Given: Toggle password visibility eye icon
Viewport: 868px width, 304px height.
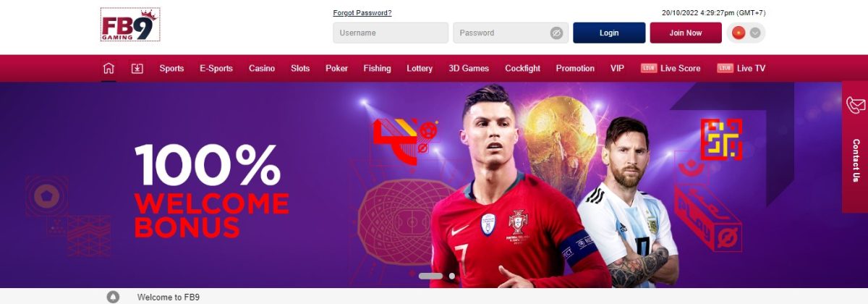Looking at the screenshot, I should pos(556,33).
